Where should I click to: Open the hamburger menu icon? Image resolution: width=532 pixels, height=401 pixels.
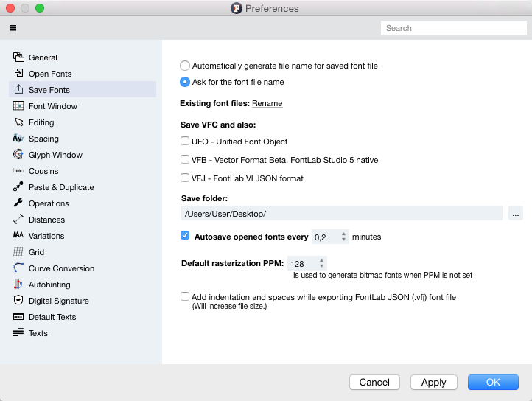(13, 28)
